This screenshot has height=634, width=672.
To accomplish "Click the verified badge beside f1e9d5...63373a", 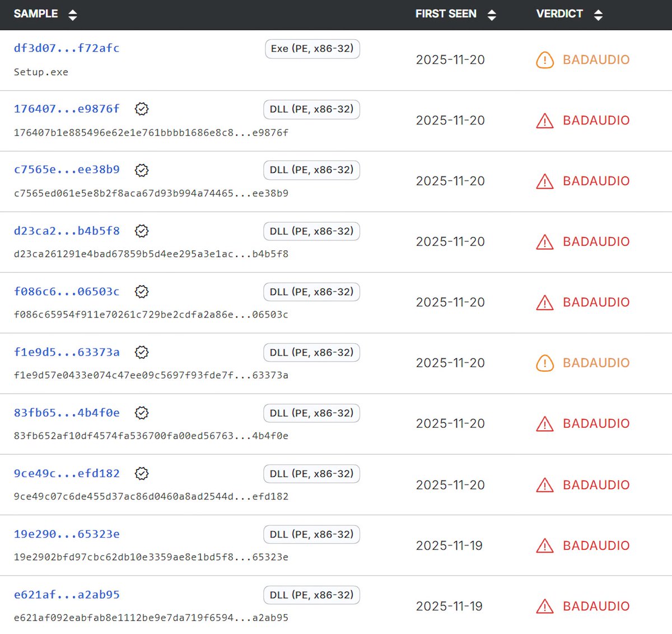I will point(142,352).
